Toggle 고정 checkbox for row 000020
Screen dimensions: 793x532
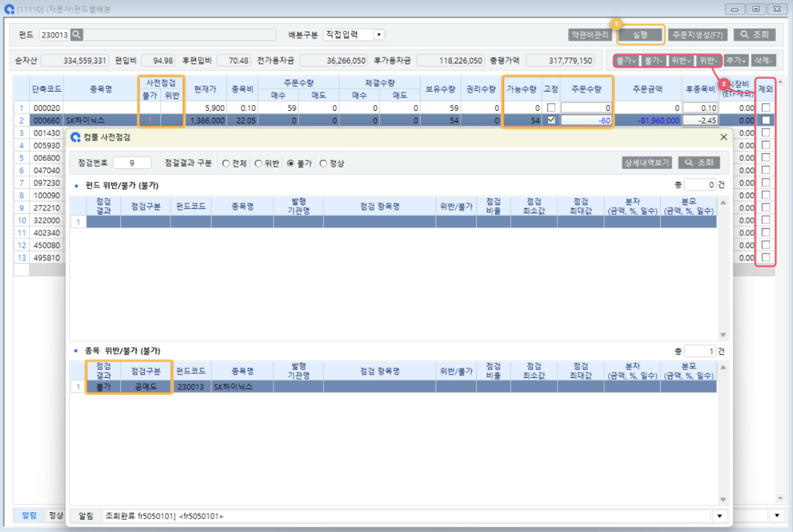(x=551, y=108)
